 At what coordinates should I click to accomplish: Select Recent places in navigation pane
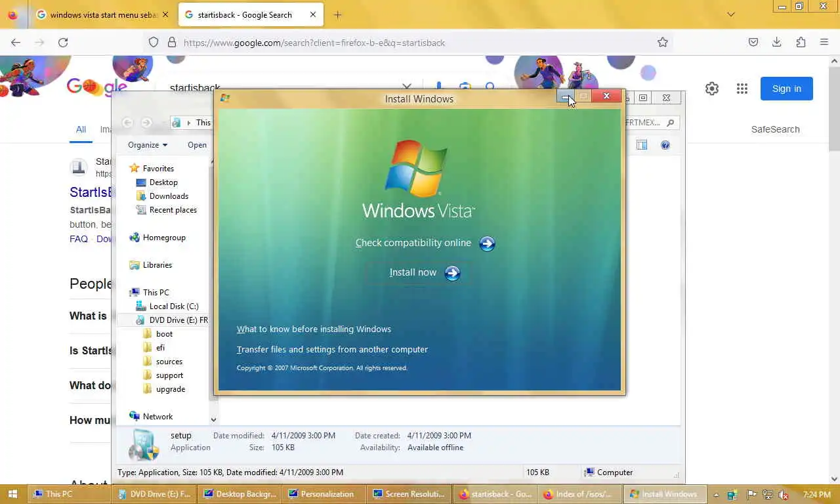(x=173, y=210)
